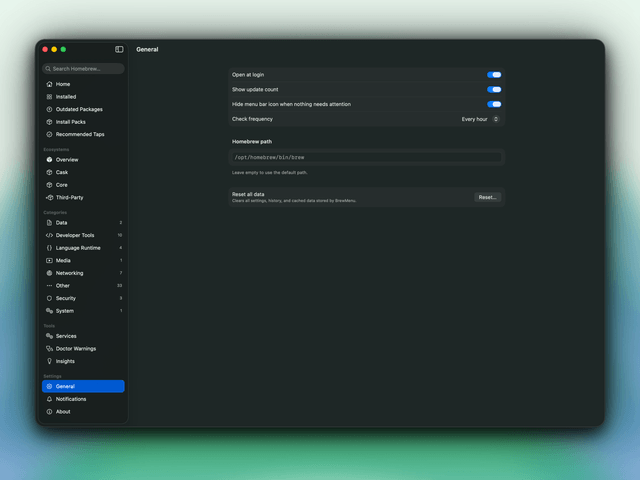The height and width of the screenshot is (480, 640).
Task: Click the System gears icon
Action: click(x=49, y=311)
